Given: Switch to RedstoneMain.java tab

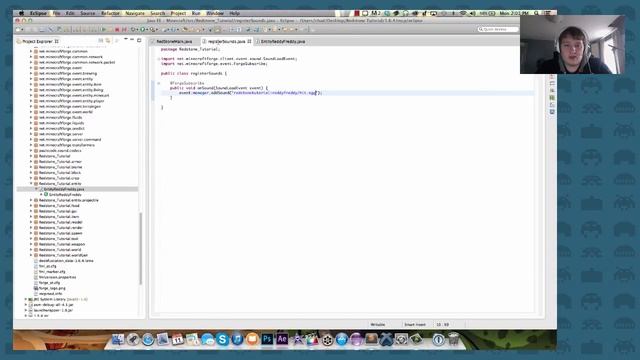Looking at the screenshot, I should pyautogui.click(x=173, y=42).
